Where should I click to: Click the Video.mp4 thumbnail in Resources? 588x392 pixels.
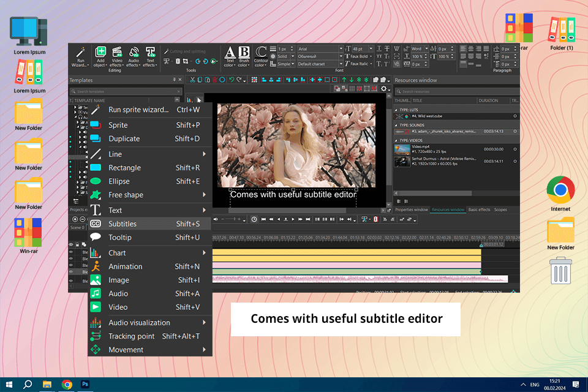[402, 149]
